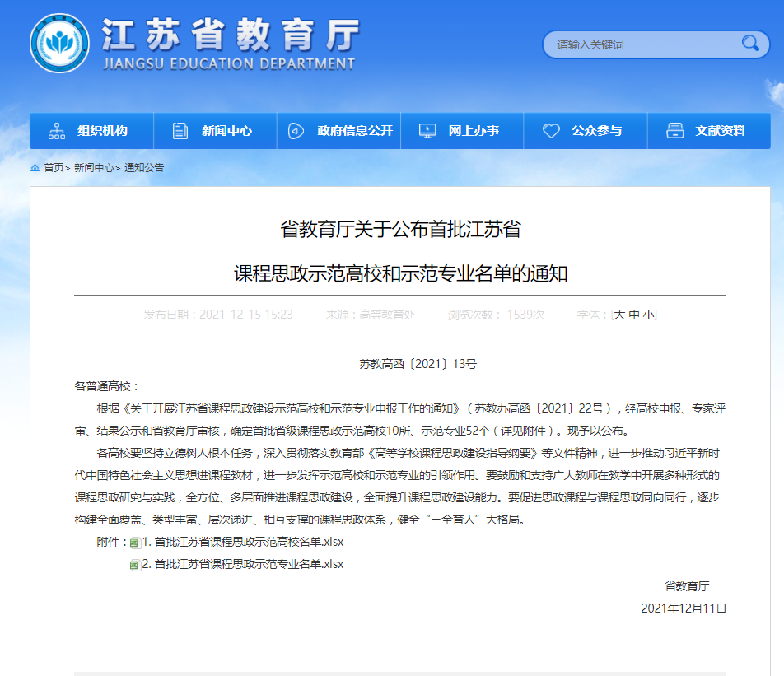Click the 网上办事 monitor icon
Viewport: 784px width, 676px height.
pos(427,131)
